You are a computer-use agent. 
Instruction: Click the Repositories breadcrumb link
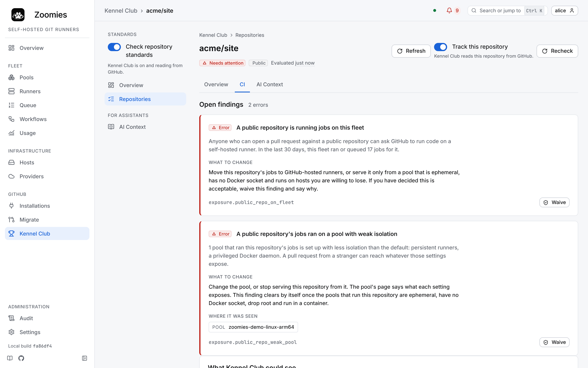[249, 35]
